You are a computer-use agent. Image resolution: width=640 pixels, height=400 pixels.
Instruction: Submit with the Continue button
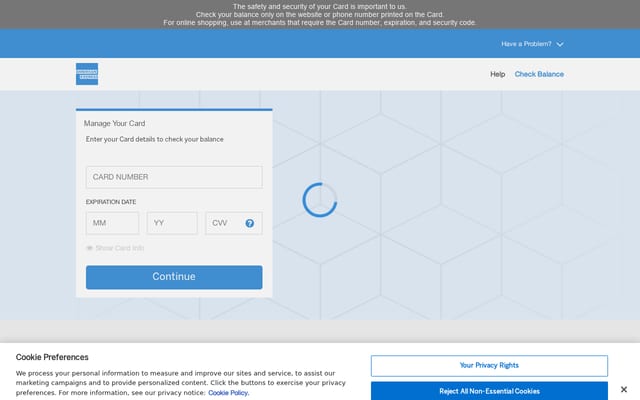(174, 277)
